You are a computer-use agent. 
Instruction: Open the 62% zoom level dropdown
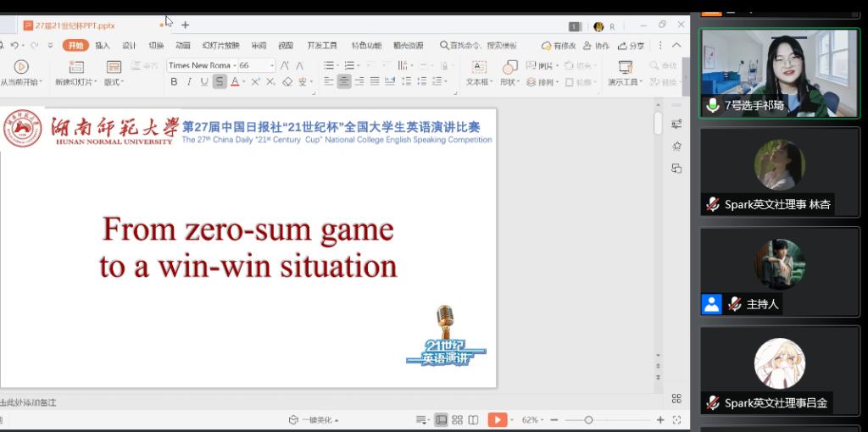coord(533,420)
